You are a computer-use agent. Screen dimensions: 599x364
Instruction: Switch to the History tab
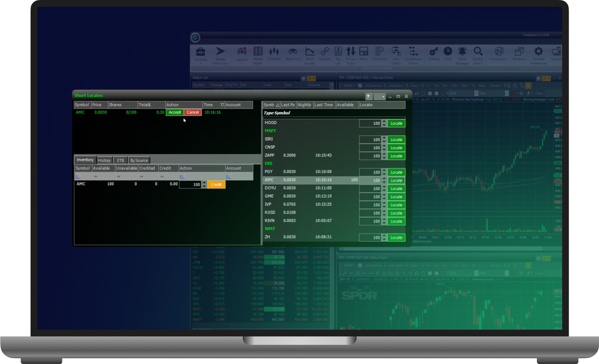pos(104,161)
